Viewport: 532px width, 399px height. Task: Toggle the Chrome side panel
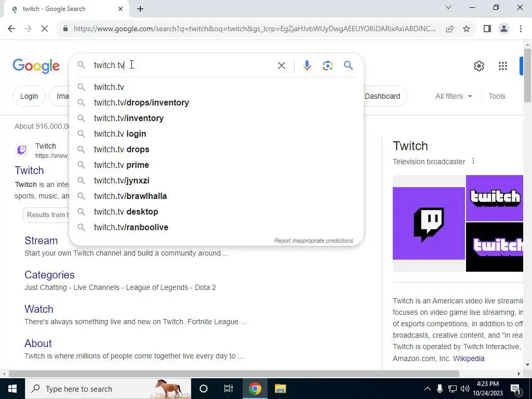click(487, 29)
